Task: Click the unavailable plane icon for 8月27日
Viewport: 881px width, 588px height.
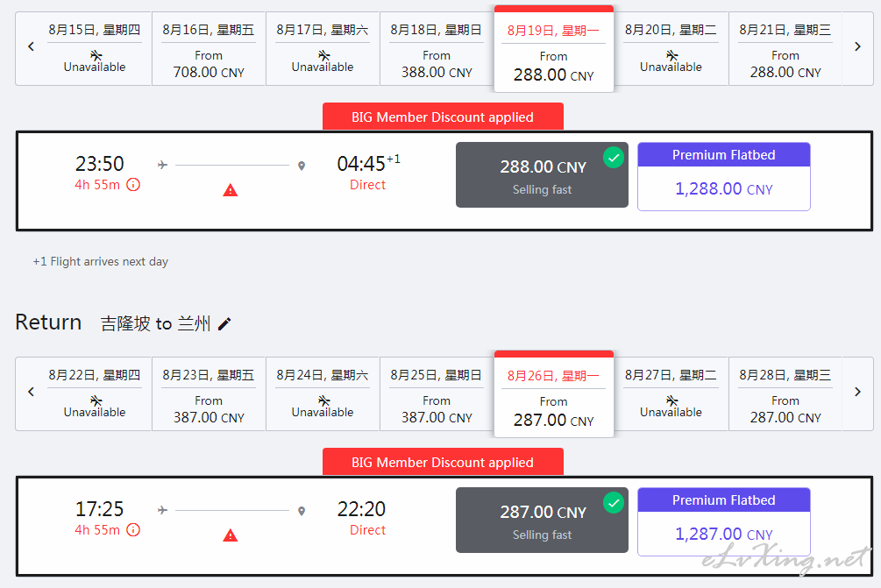Action: [x=672, y=400]
